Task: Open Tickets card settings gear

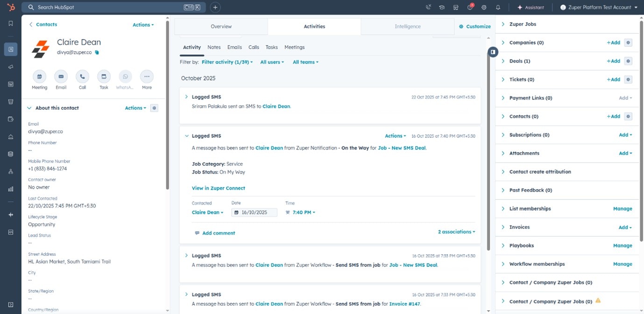Action: (x=628, y=79)
